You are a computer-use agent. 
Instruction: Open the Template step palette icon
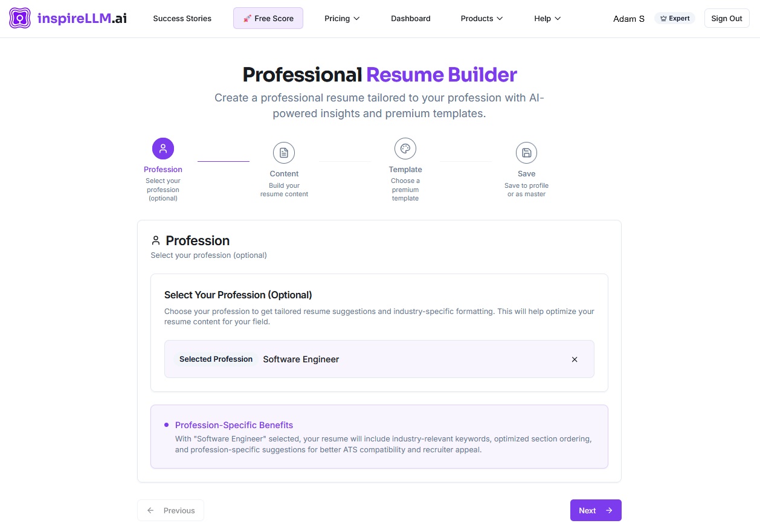pos(405,148)
